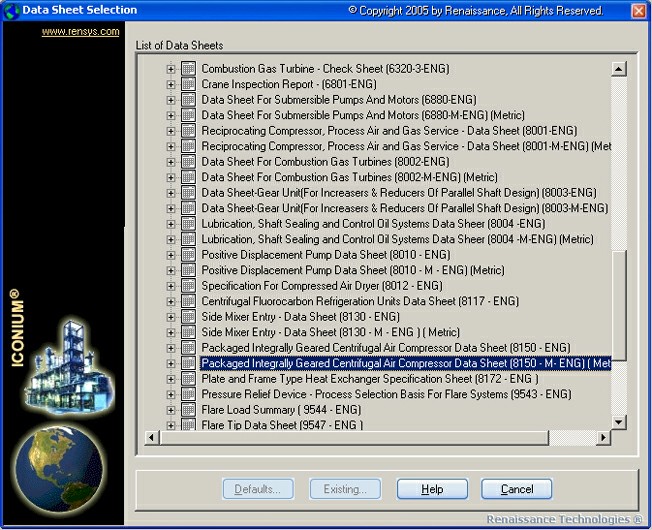This screenshot has width=652, height=530.
Task: Expand Flare Load Summary 9544 node
Action: point(170,410)
